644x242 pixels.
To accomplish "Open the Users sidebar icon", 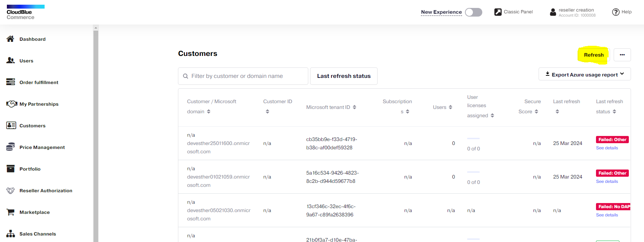I will click(10, 61).
